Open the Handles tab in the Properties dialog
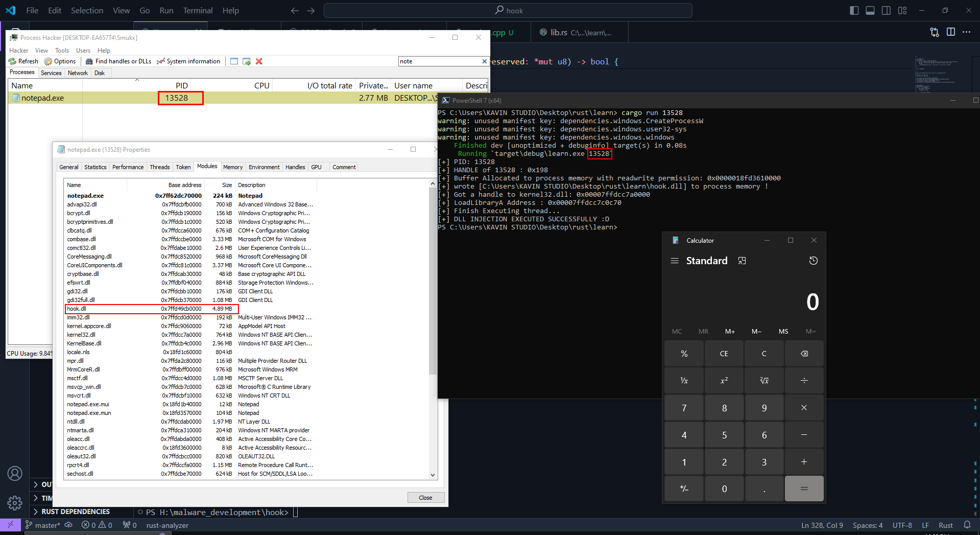The image size is (980, 535). coord(295,167)
